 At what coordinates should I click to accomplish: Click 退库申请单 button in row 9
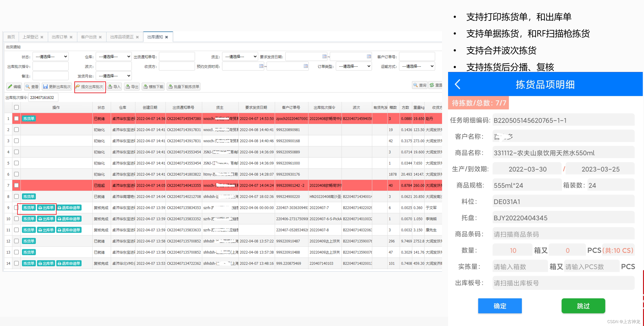[69, 208]
